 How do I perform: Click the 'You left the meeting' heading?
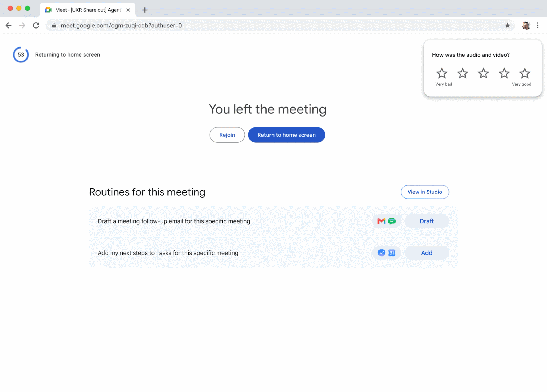coord(267,109)
